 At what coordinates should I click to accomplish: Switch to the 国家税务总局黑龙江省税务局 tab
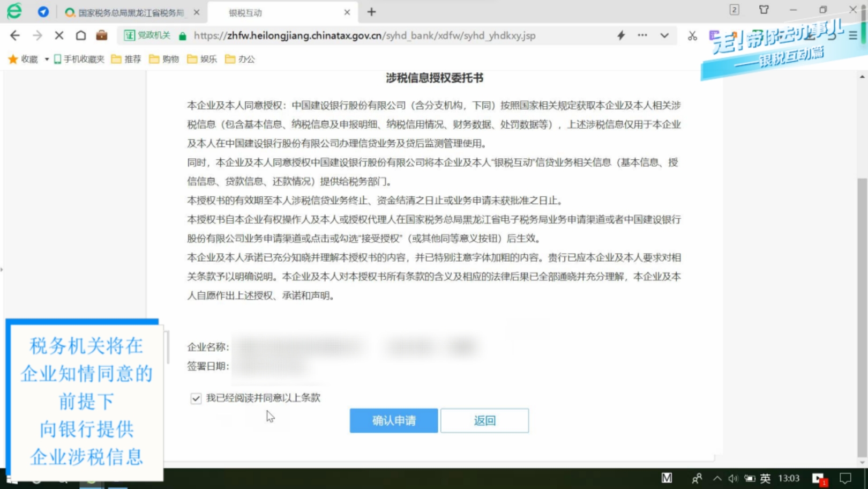[x=131, y=12]
